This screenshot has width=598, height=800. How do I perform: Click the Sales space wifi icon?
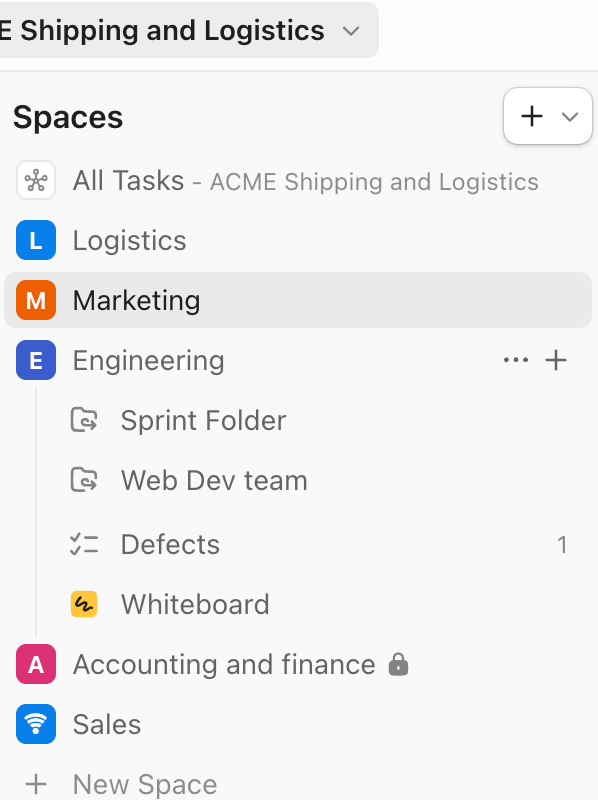pyautogui.click(x=36, y=724)
